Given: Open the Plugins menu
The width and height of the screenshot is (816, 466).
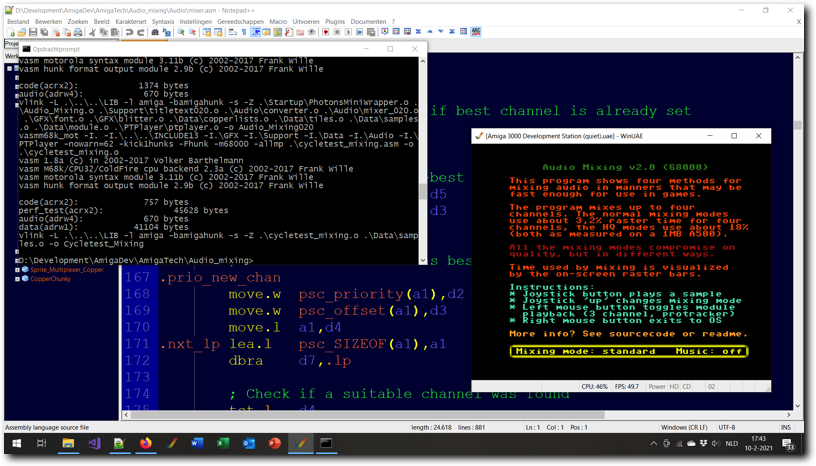Looking at the screenshot, I should [x=335, y=21].
